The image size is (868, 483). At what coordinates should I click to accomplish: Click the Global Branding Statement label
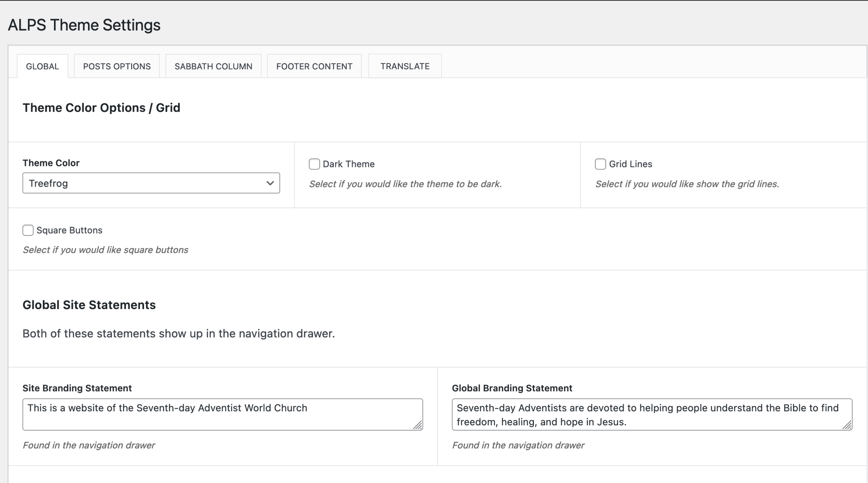coord(512,388)
